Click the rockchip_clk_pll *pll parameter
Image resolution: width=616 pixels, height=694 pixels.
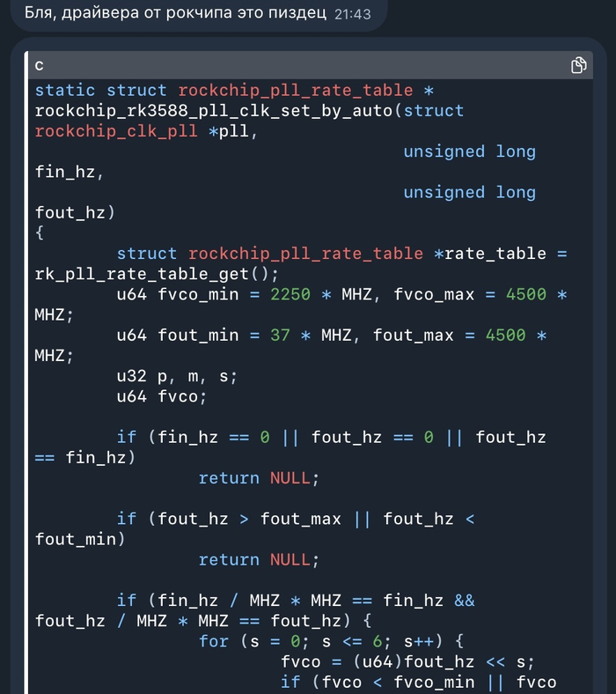point(144,131)
